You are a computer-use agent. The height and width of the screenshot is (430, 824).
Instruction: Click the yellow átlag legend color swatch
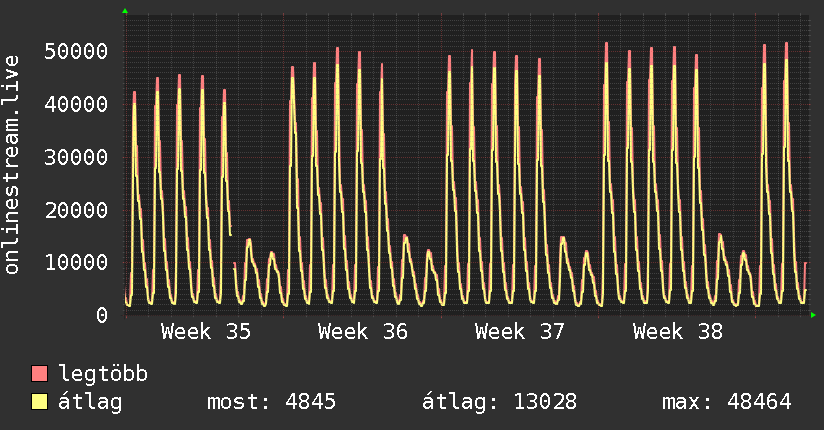pyautogui.click(x=39, y=402)
